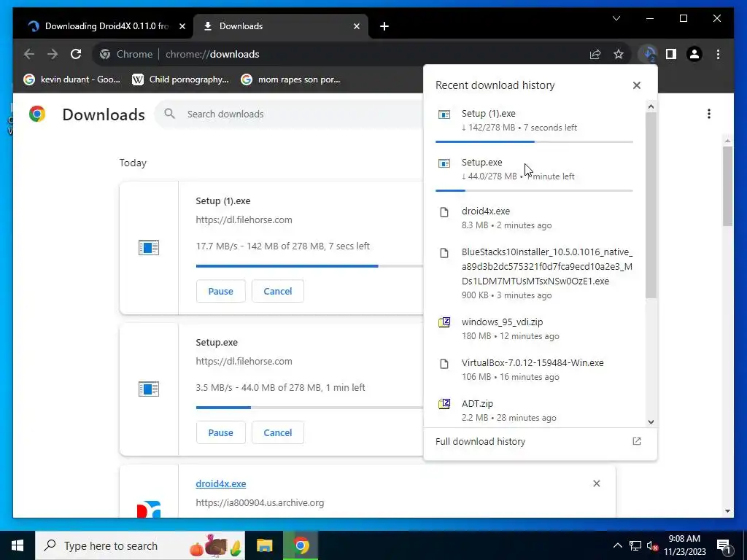Go back using the browser back arrow
This screenshot has height=560, width=747.
(x=29, y=54)
